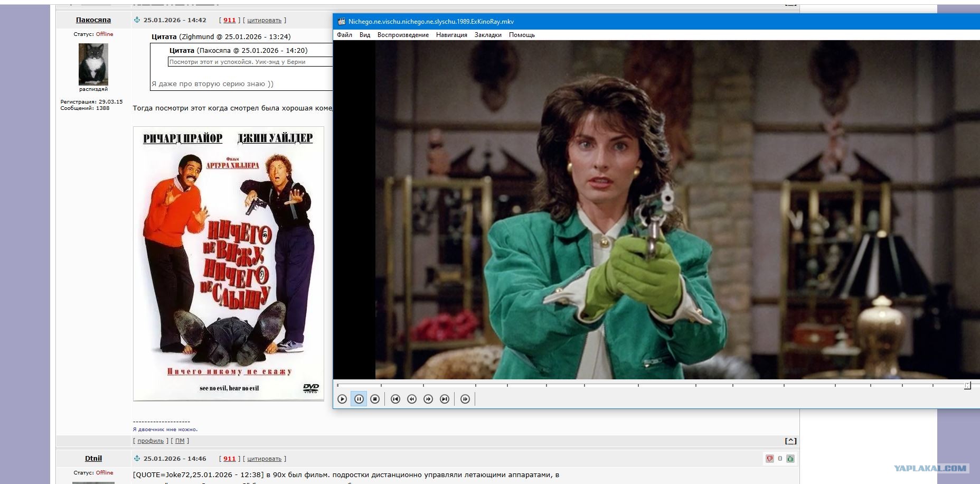Click the Play button in the media player

coord(342,399)
